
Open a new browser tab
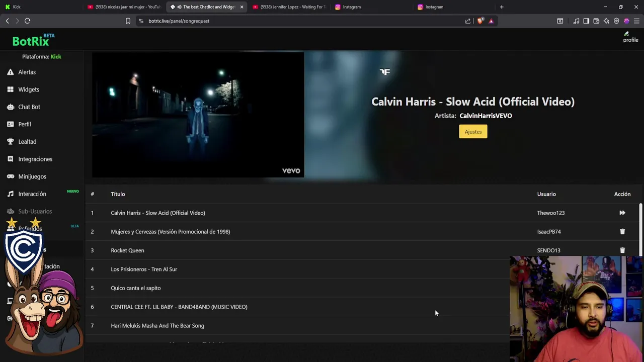coord(502,7)
